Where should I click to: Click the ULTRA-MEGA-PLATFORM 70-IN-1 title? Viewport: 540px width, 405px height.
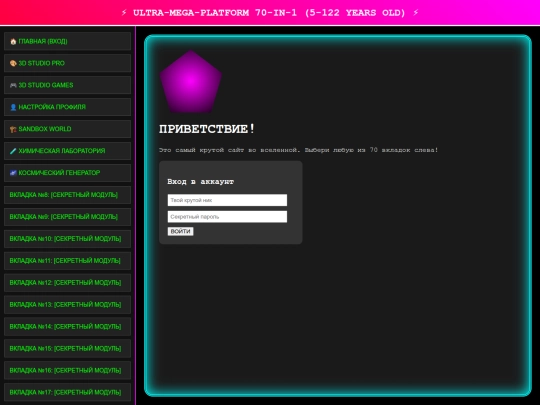[269, 13]
